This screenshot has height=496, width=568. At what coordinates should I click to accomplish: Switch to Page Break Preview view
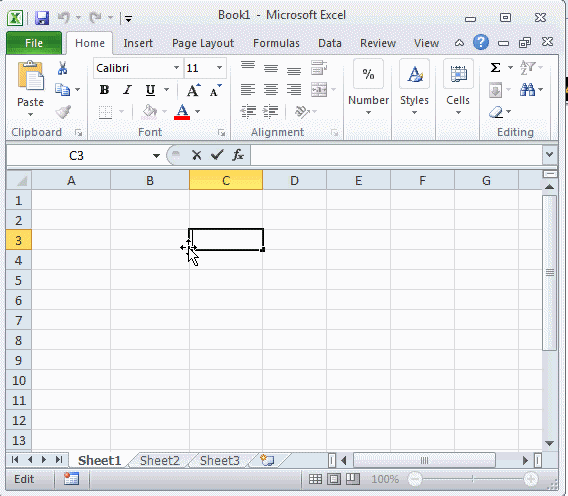pyautogui.click(x=352, y=479)
